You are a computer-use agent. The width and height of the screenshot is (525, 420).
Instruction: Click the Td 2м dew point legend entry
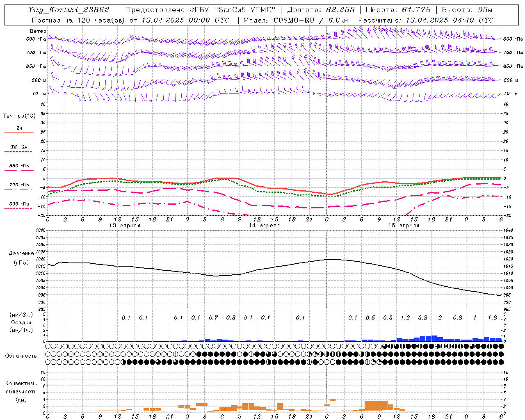pos(19,147)
